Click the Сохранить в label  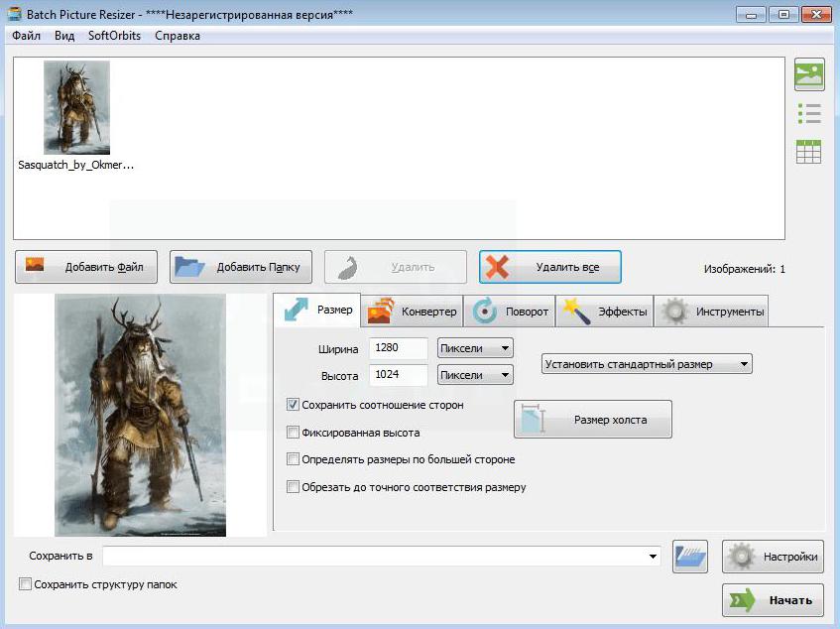(60, 557)
